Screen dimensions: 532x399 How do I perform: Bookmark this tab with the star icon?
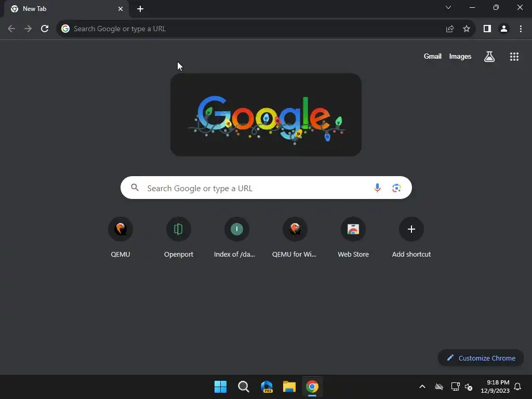[x=467, y=29]
